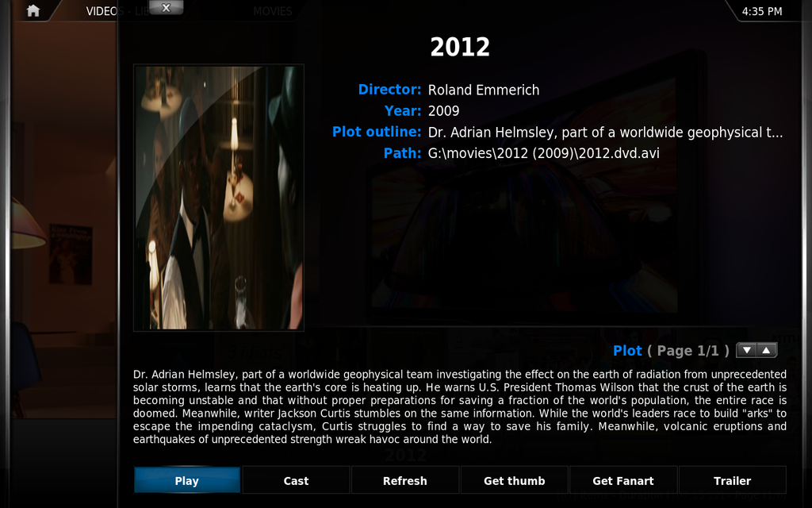Go to the Home screen icon
This screenshot has height=508, width=812.
click(x=33, y=11)
